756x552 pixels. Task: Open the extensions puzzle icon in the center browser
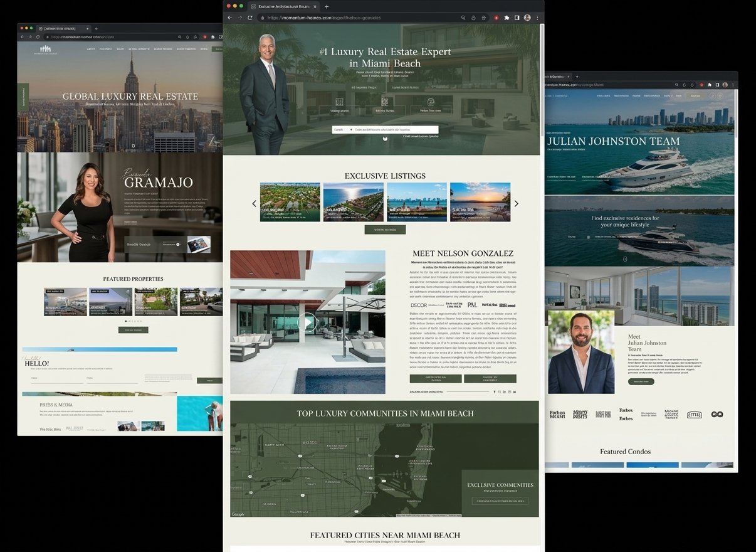pos(507,18)
